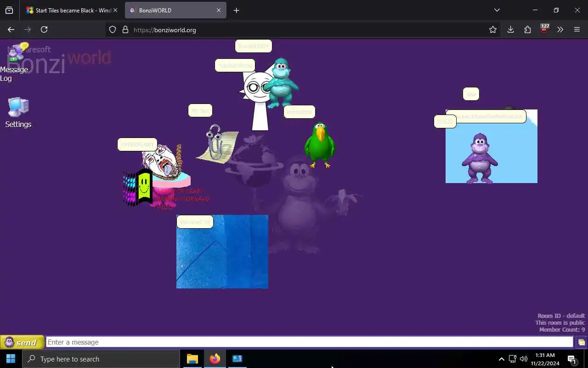Open the uBlock extension showing 127

point(544,29)
